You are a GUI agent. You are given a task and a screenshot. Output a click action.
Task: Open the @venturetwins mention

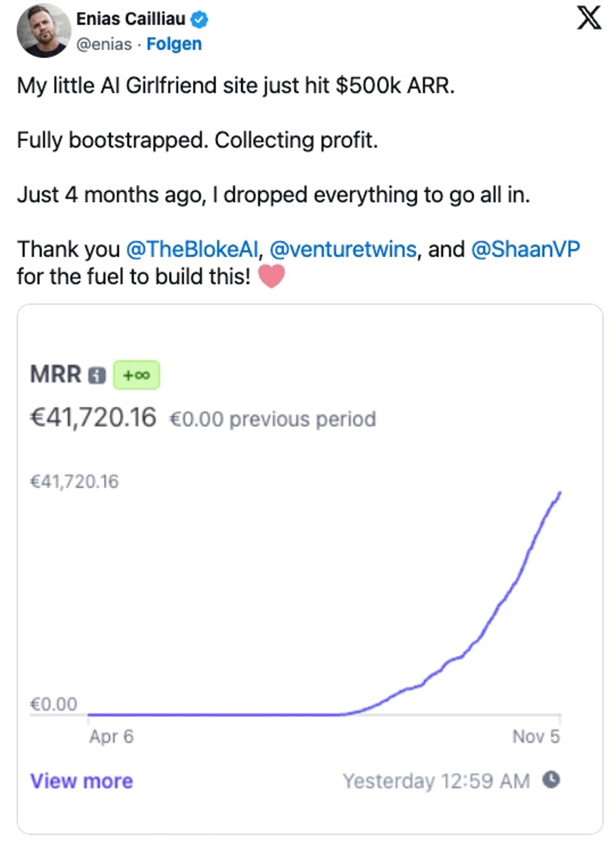[343, 249]
